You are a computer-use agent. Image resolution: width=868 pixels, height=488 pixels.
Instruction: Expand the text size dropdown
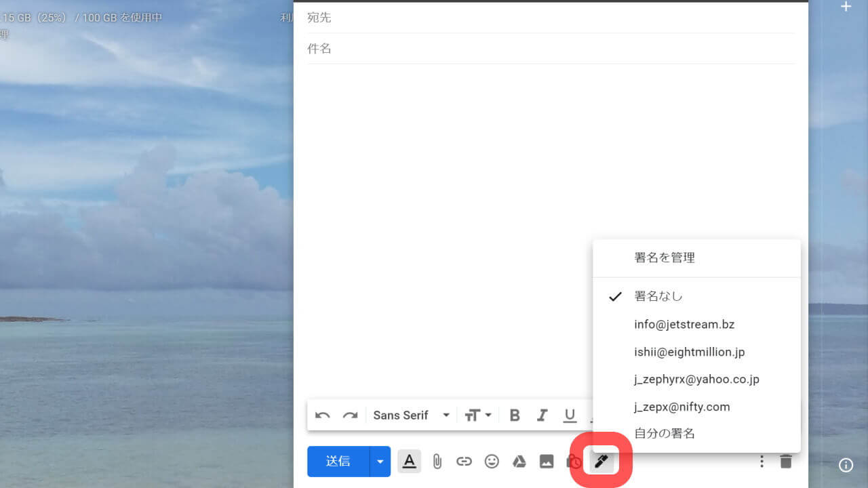(x=477, y=415)
